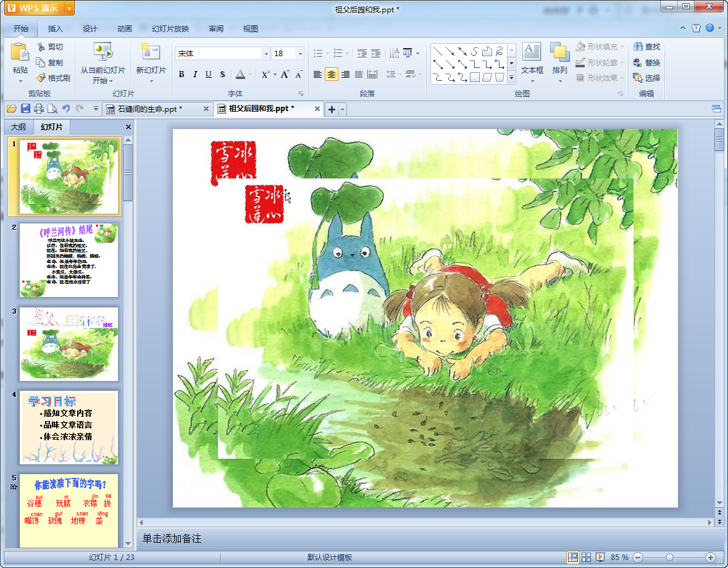Select the rectangle shape in drawing gallery
Image resolution: width=728 pixels, height=568 pixels.
[x=474, y=78]
